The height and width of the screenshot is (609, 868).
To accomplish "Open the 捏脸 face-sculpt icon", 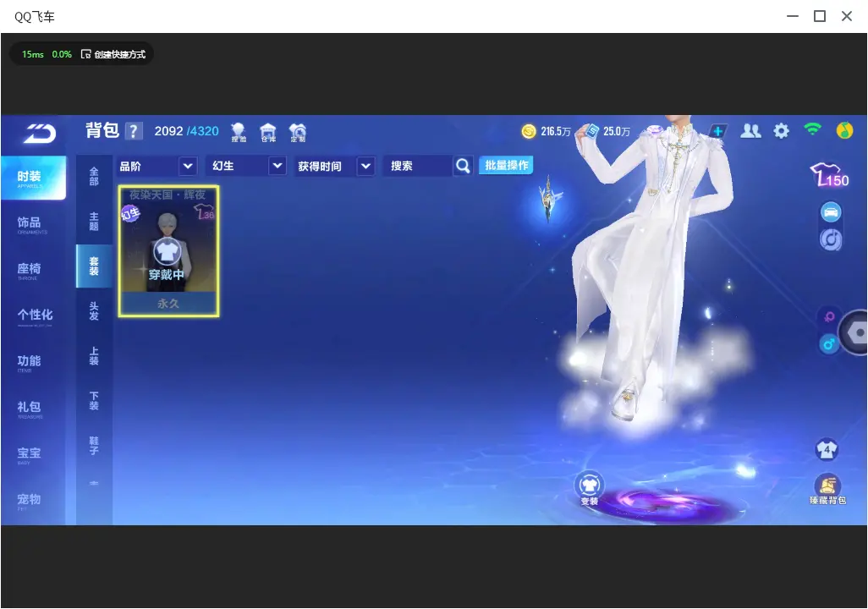I will 239,132.
